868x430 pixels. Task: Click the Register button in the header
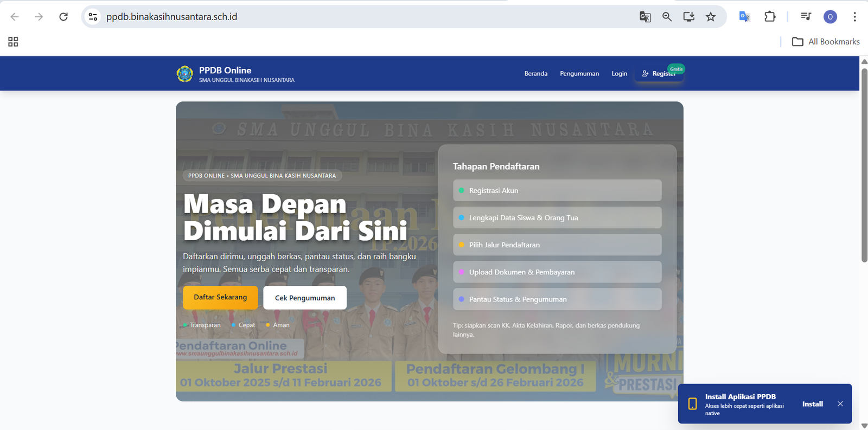pos(659,74)
